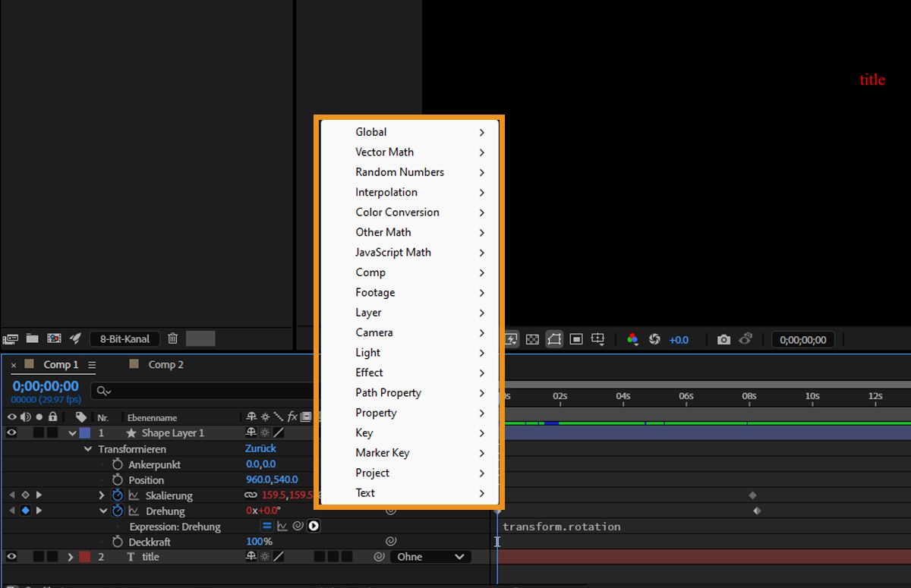Image resolution: width=911 pixels, height=588 pixels.
Task: Toggle the transparency grid in the viewer
Action: tap(531, 339)
